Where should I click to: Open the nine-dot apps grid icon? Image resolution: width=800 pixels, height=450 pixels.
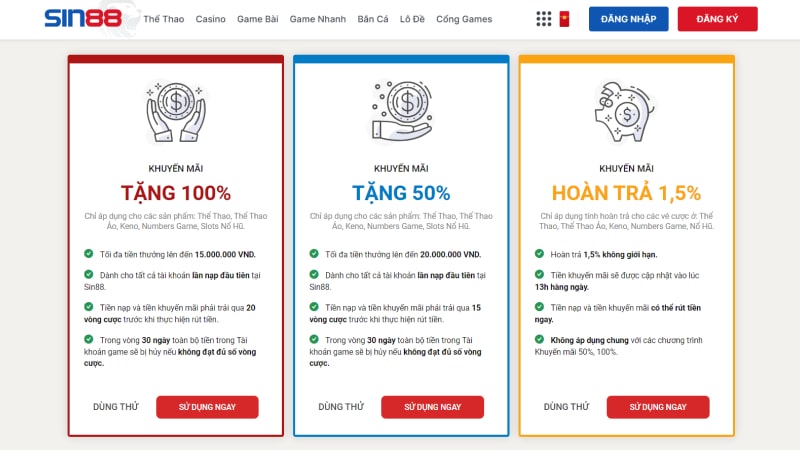point(544,19)
